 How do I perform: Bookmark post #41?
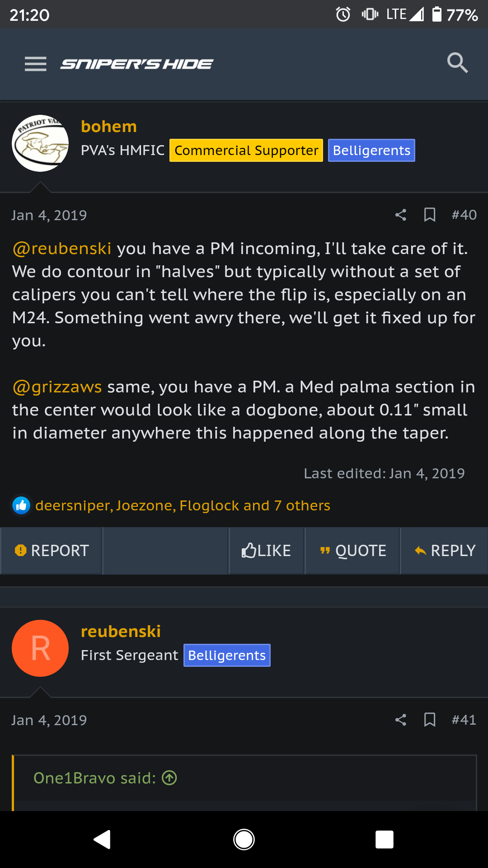(x=430, y=720)
